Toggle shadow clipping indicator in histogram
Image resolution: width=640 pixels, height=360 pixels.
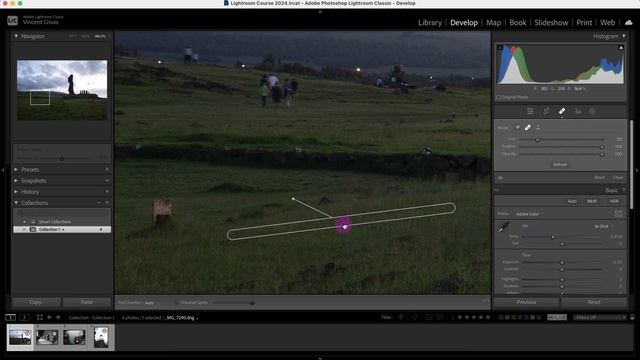(x=500, y=48)
